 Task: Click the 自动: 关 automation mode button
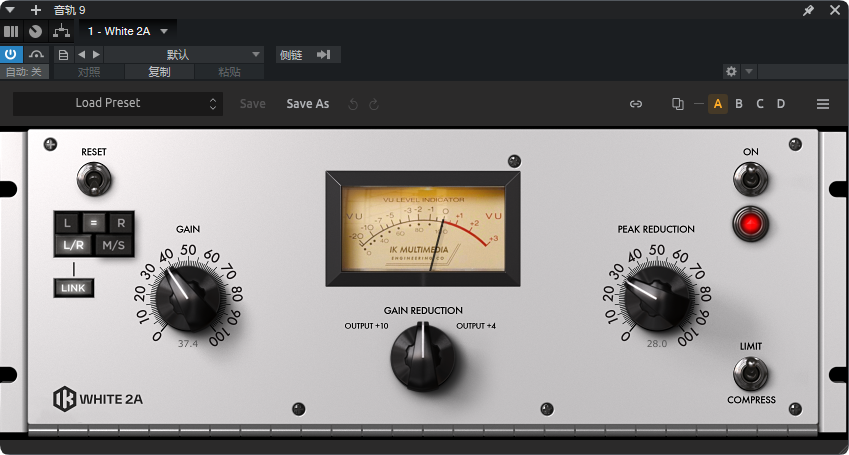tap(24, 72)
